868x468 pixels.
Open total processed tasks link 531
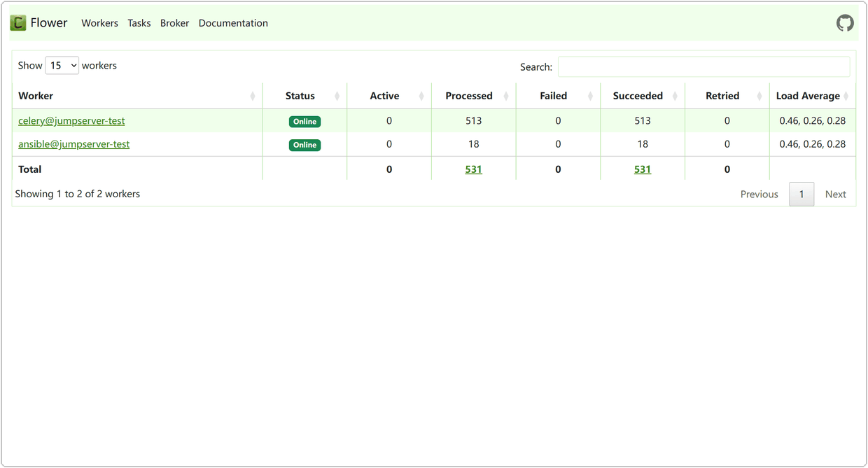pyautogui.click(x=474, y=169)
